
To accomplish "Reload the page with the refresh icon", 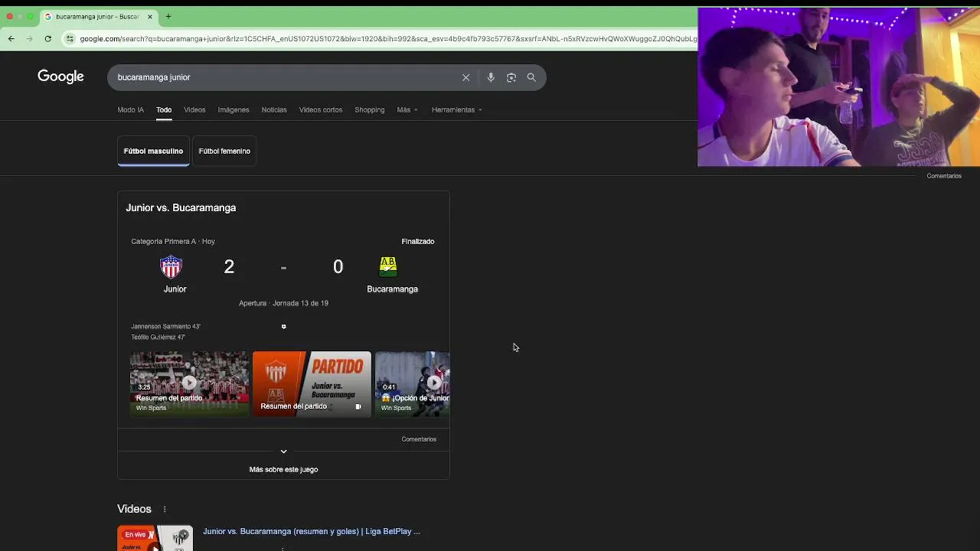I will tap(47, 38).
